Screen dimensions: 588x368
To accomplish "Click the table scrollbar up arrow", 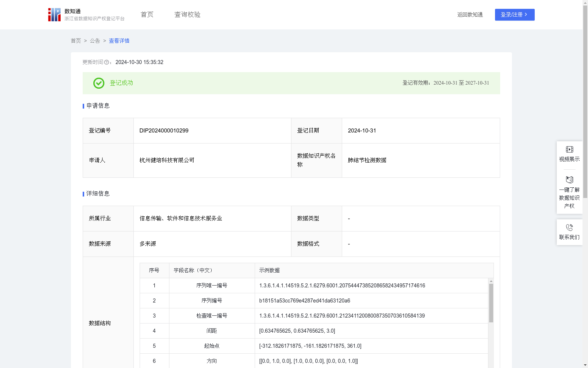I will point(491,281).
